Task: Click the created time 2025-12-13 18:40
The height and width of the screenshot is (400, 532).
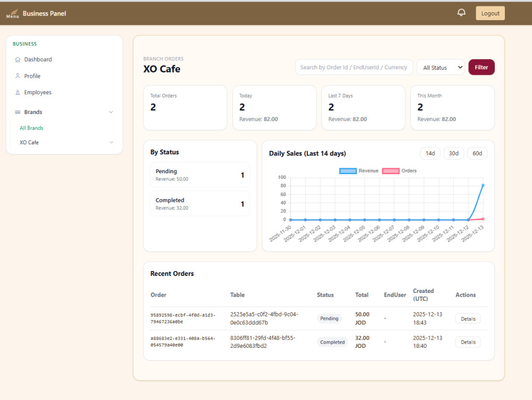Action: click(x=428, y=342)
